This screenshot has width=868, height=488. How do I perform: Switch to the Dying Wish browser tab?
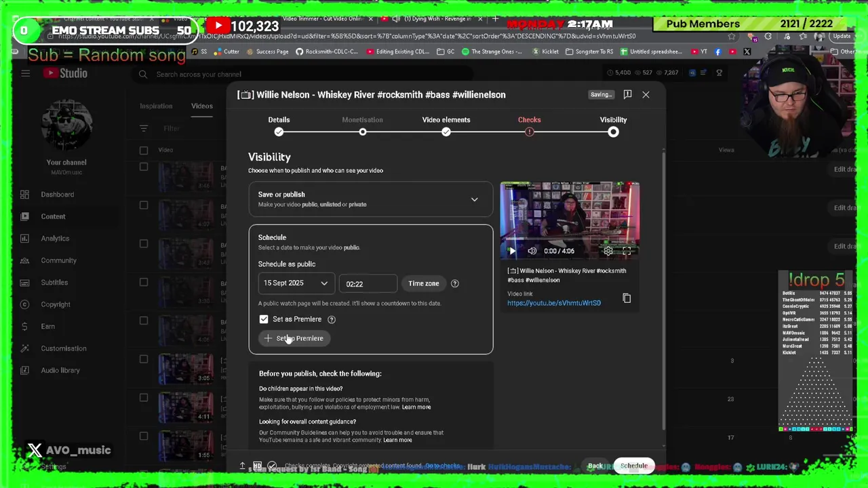click(433, 18)
